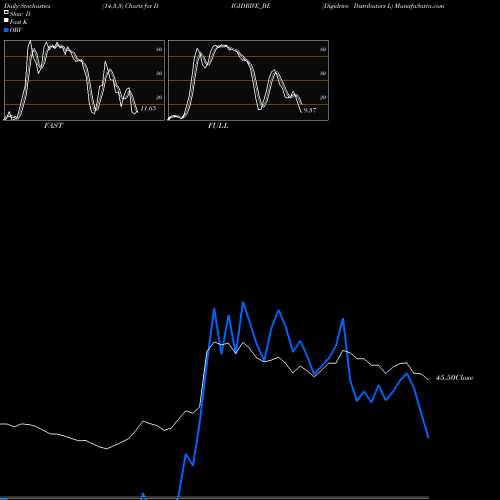500x500 pixels.
Task: Click the Fast K white legend swatch
Action: pyautogui.click(x=6, y=20)
